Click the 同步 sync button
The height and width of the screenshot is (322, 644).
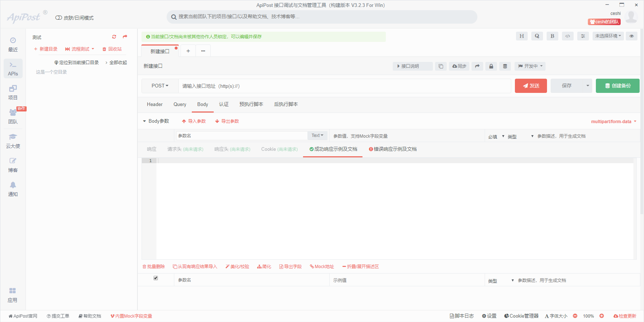(459, 66)
